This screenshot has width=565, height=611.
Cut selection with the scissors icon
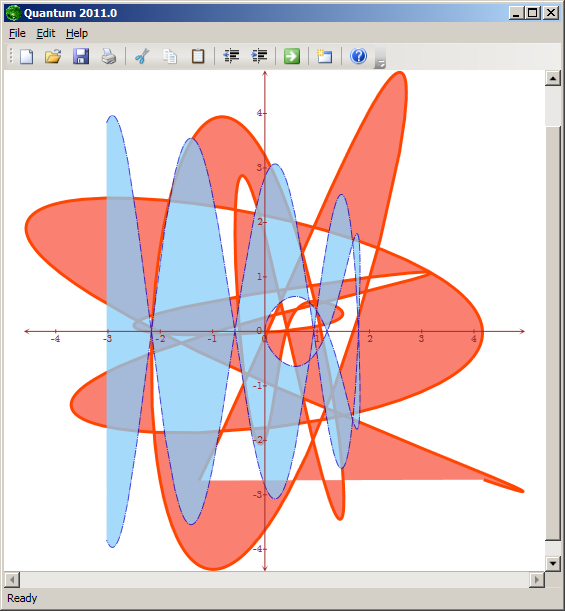(x=142, y=56)
